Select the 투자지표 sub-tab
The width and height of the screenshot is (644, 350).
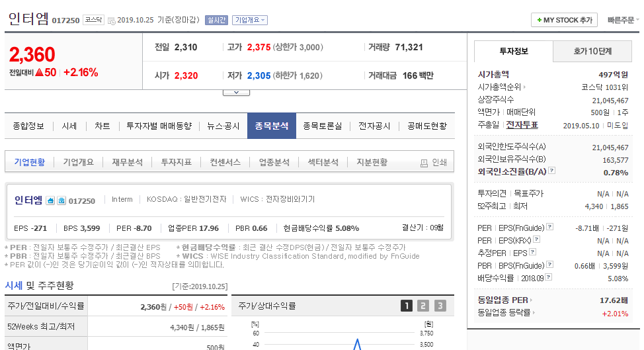pyautogui.click(x=176, y=162)
